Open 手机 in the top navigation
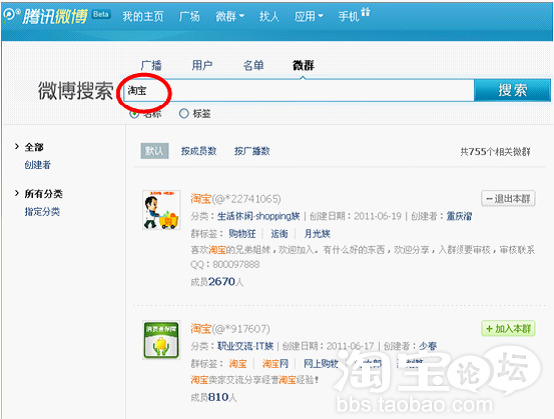554x419 pixels. coord(348,16)
